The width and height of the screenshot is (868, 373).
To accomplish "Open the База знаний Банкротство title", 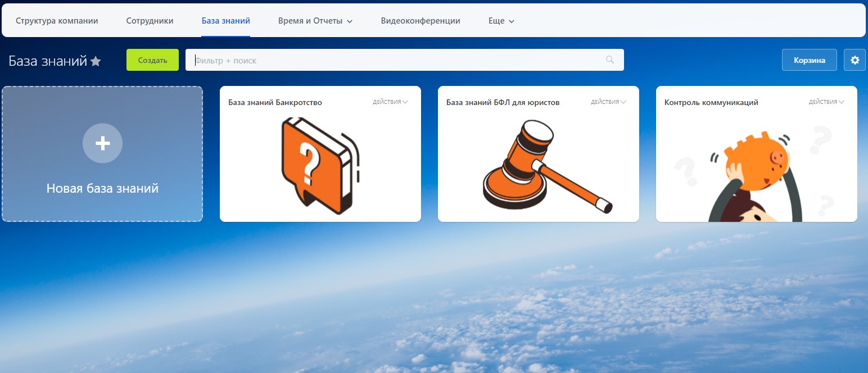I will pyautogui.click(x=275, y=103).
